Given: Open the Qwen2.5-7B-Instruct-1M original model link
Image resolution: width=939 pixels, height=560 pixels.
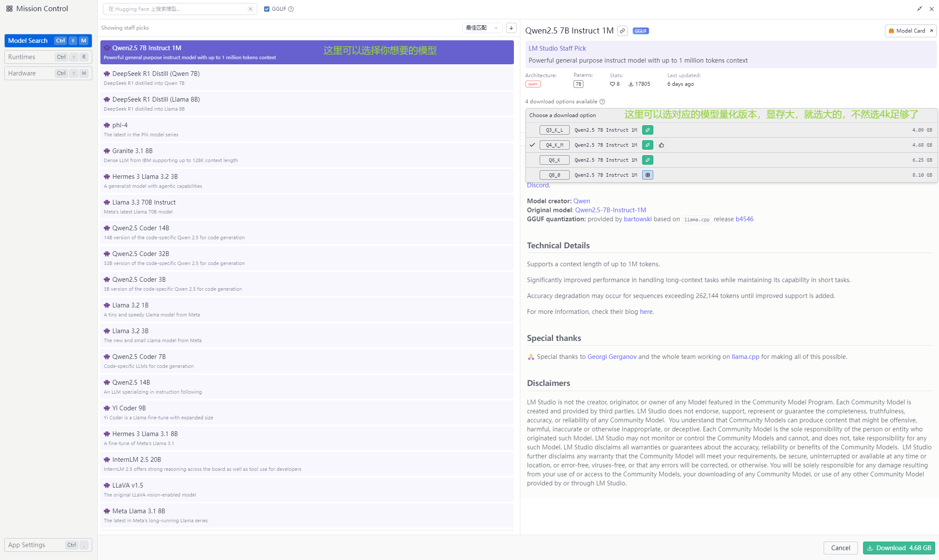Looking at the screenshot, I should click(610, 210).
